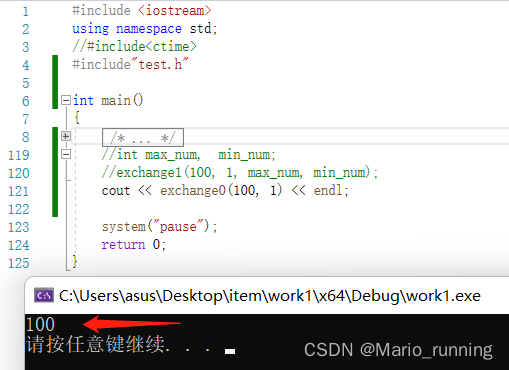Click the work1.exe console title path

pyautogui.click(x=270, y=296)
